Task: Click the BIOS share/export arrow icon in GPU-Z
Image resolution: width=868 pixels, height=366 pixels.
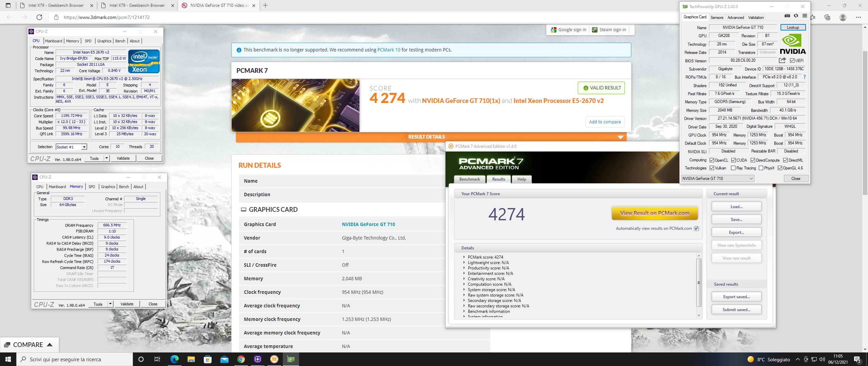Action: 782,60
